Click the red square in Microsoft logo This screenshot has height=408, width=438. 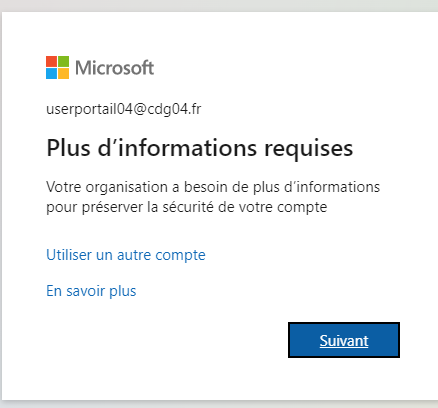[x=51, y=61]
